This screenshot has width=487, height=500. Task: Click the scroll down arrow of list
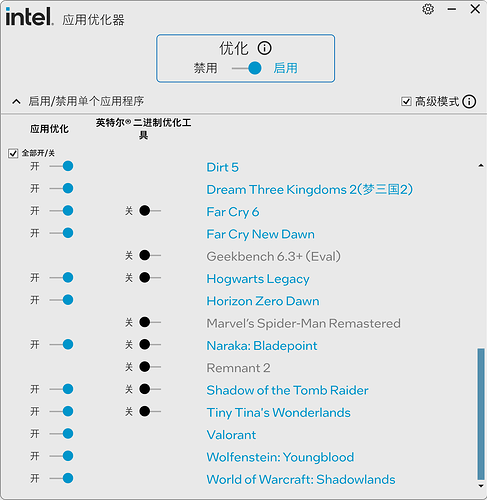coord(481,486)
